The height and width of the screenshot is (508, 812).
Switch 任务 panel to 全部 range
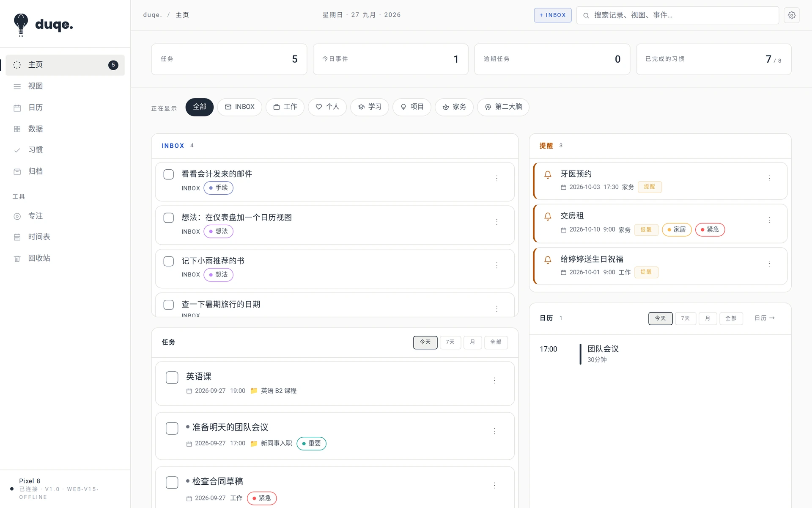496,342
